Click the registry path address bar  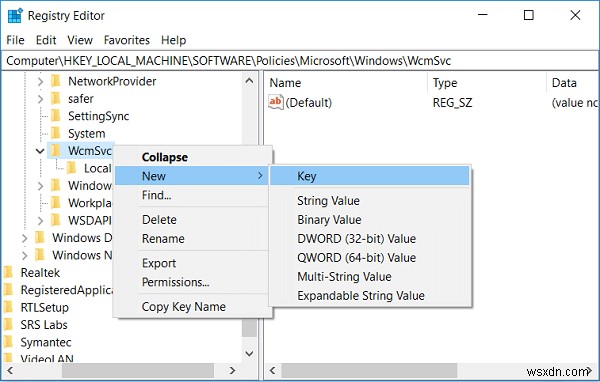pos(300,61)
